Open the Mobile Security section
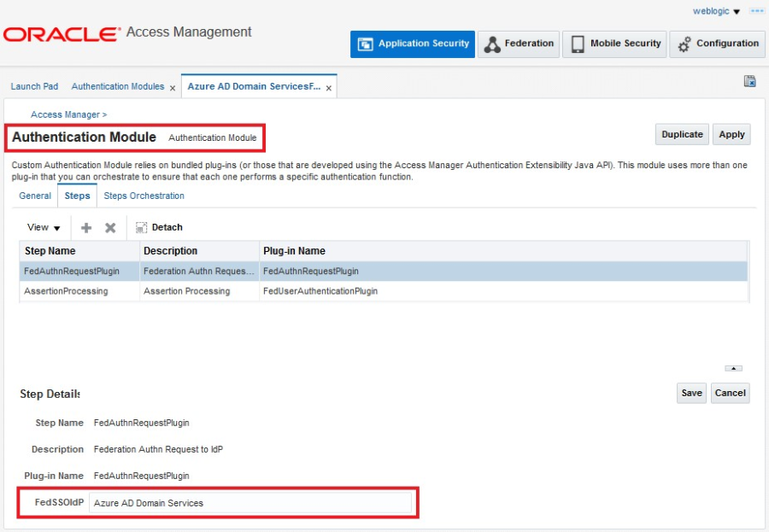Viewport: 769px width, 532px height. click(x=615, y=44)
